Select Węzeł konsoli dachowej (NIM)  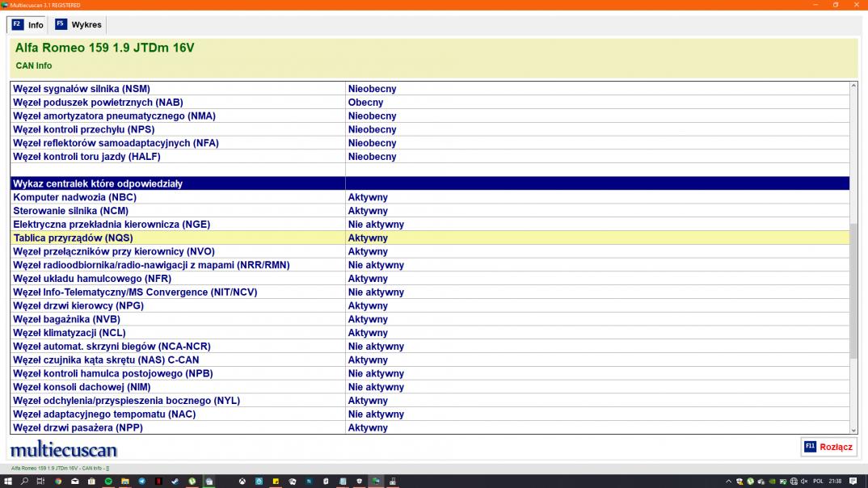click(x=430, y=387)
